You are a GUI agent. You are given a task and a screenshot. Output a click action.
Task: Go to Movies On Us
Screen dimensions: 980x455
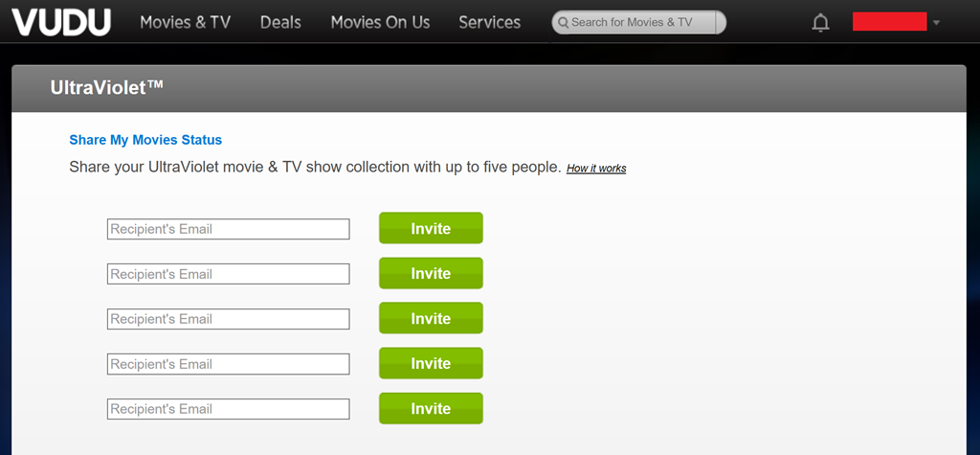click(380, 22)
